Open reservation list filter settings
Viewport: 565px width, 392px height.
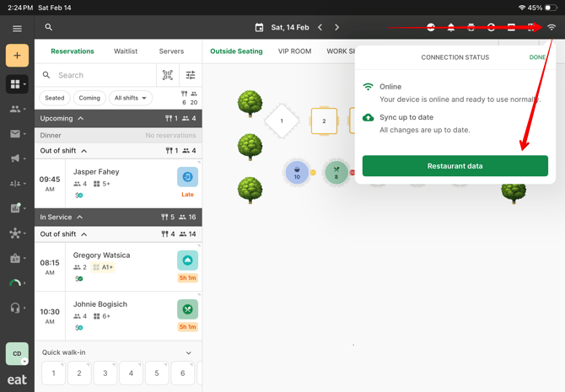pyautogui.click(x=191, y=75)
